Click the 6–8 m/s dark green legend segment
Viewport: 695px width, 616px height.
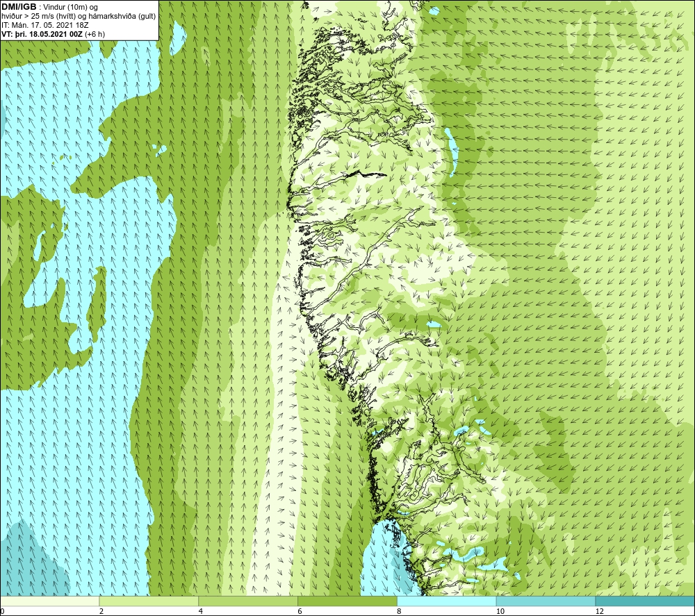click(347, 601)
